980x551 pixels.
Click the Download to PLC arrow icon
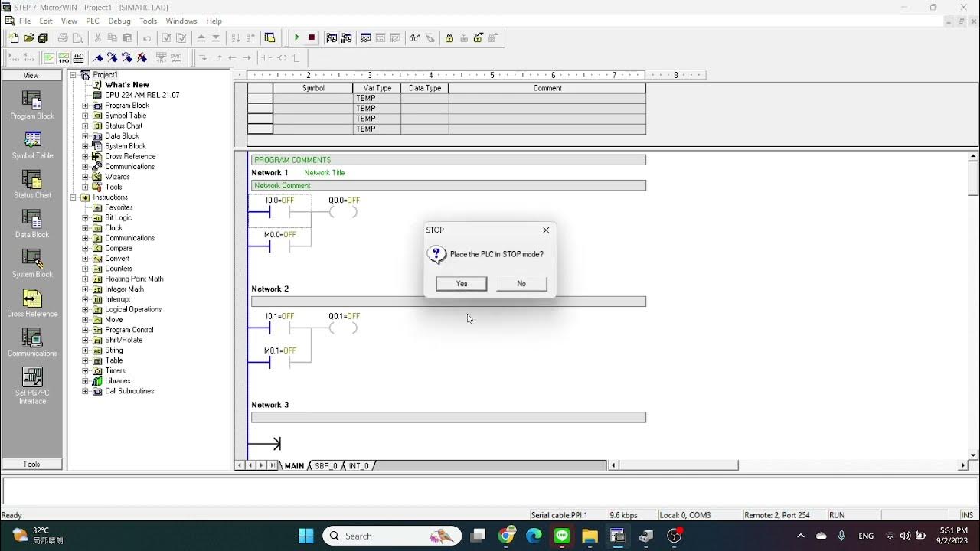[216, 37]
